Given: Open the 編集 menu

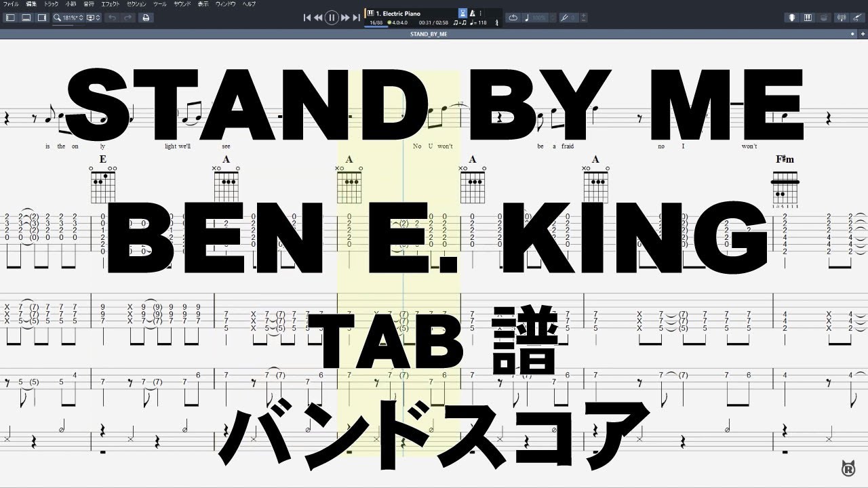Looking at the screenshot, I should (31, 4).
